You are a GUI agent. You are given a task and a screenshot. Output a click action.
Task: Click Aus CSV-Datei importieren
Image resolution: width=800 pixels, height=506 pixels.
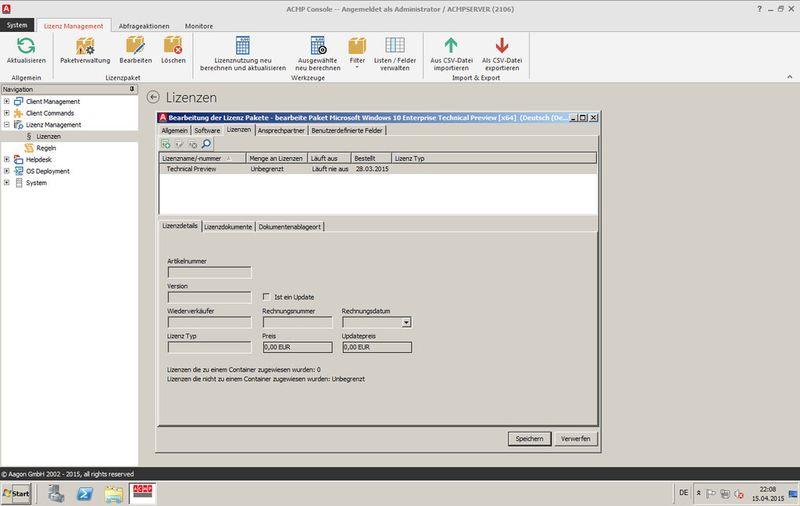(x=451, y=45)
